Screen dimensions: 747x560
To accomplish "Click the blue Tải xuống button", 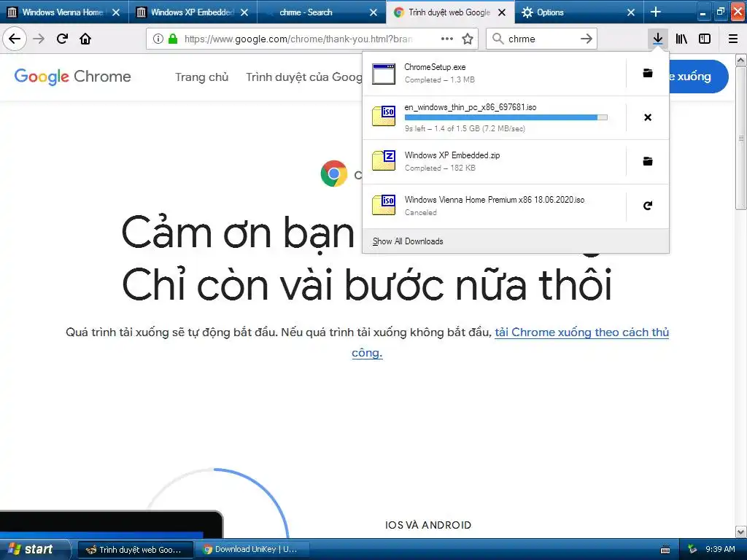I will (698, 76).
